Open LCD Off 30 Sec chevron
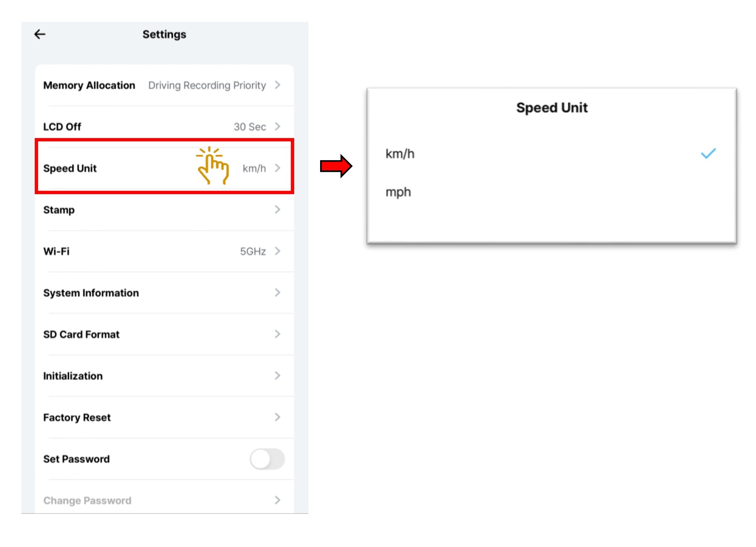This screenshot has height=547, width=756. pyautogui.click(x=278, y=127)
